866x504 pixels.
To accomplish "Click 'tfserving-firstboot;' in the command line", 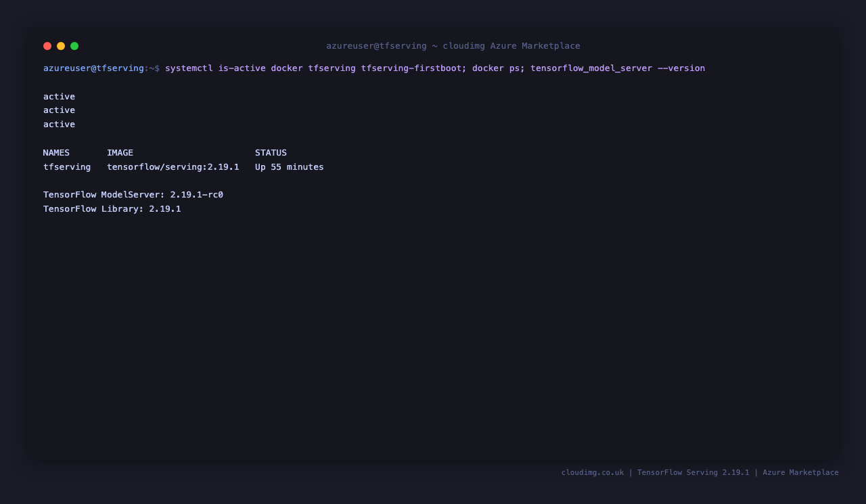I will tap(414, 68).
